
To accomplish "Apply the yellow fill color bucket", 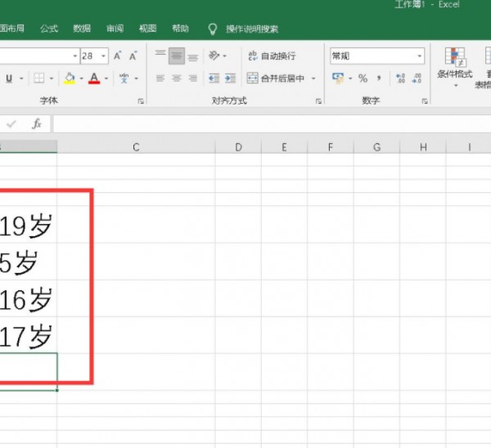I will (x=69, y=78).
